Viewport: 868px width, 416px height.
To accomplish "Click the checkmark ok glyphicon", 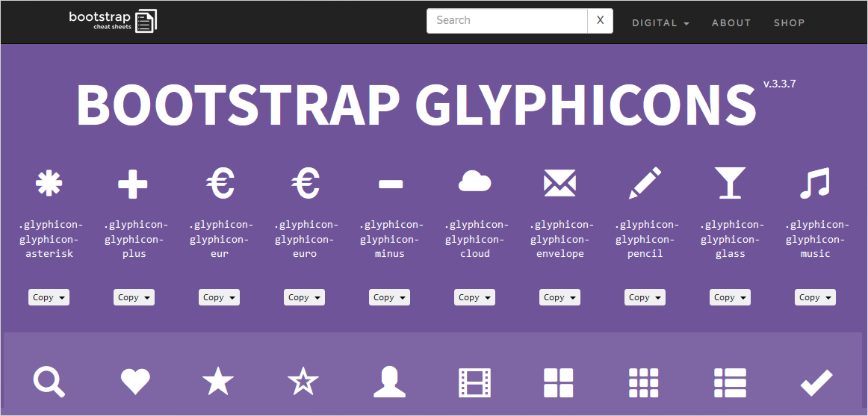I will 816,383.
